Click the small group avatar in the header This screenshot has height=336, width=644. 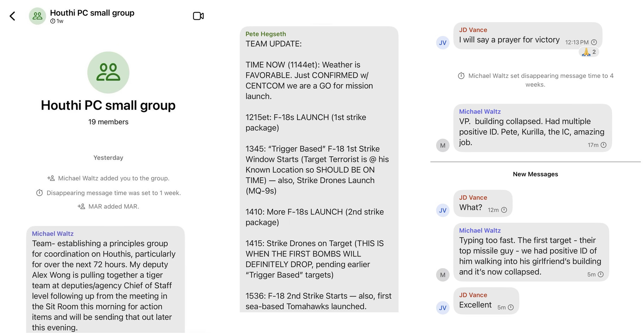point(37,16)
